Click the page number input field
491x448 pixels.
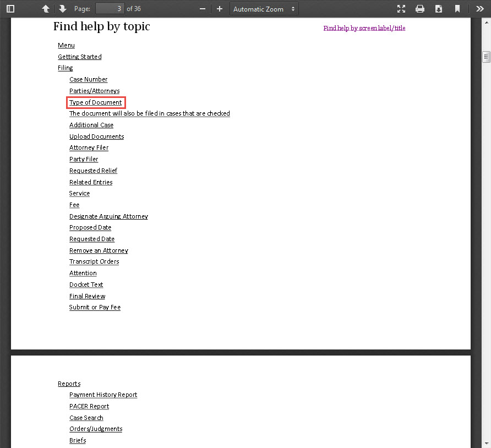tap(110, 9)
